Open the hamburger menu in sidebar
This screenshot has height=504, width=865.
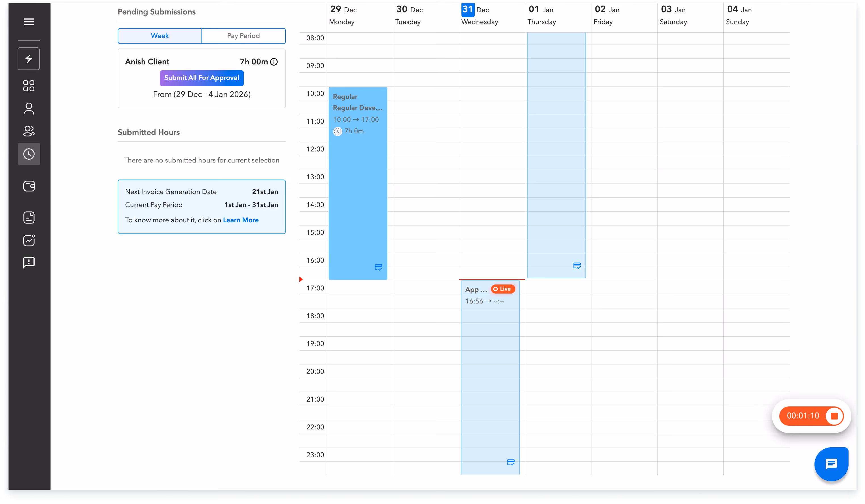(29, 22)
